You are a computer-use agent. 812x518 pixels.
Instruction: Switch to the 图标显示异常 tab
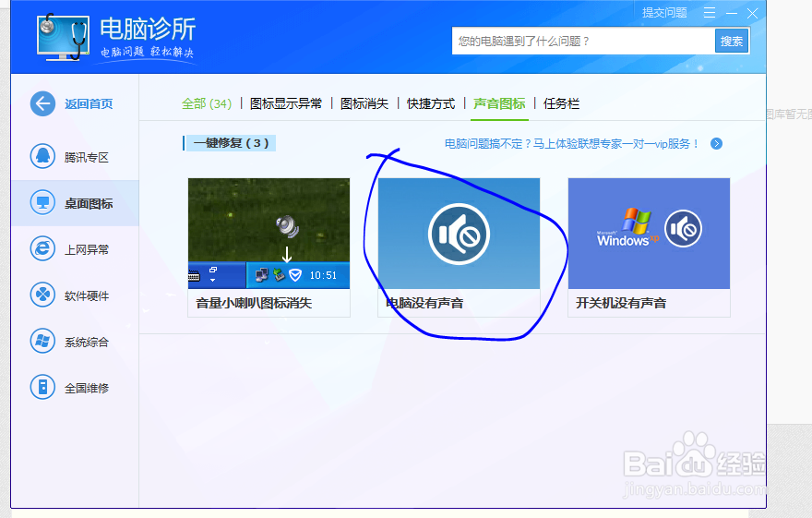click(x=286, y=103)
